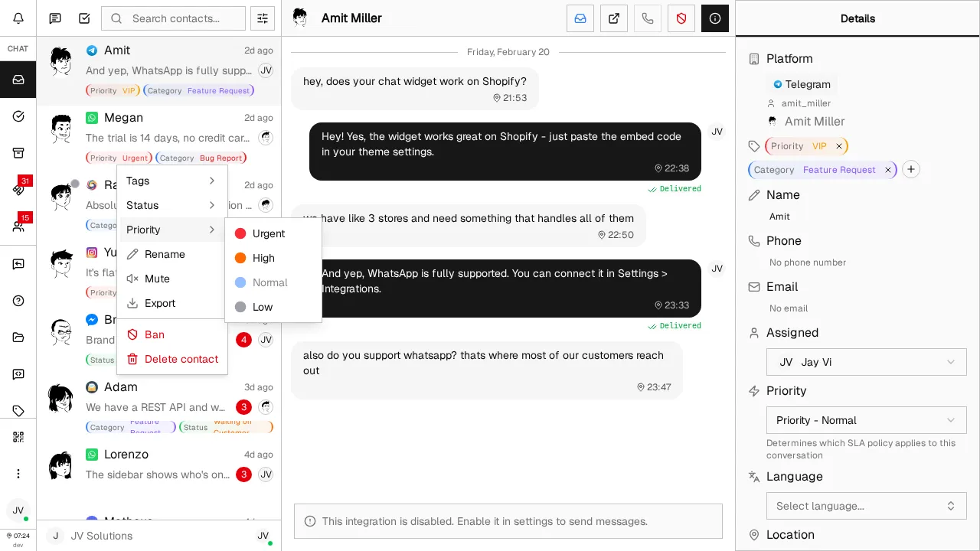
Task: Click Mute in the context menu
Action: (x=157, y=279)
